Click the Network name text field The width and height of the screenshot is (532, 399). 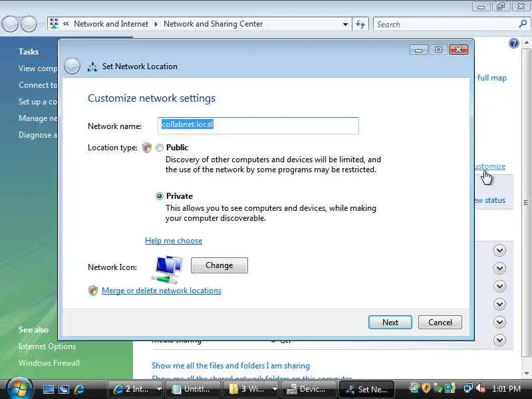[258, 126]
